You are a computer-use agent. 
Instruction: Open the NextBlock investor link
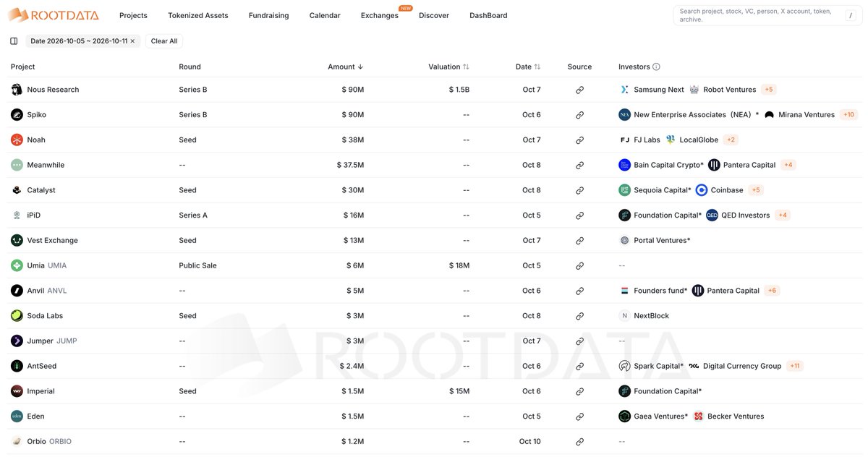pos(651,316)
